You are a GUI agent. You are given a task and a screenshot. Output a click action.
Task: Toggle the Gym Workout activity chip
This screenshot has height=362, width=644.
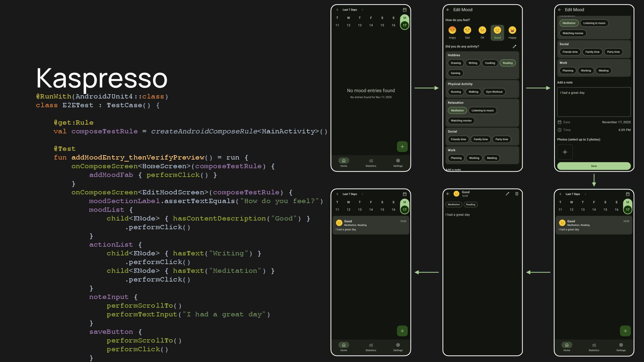pos(494,92)
